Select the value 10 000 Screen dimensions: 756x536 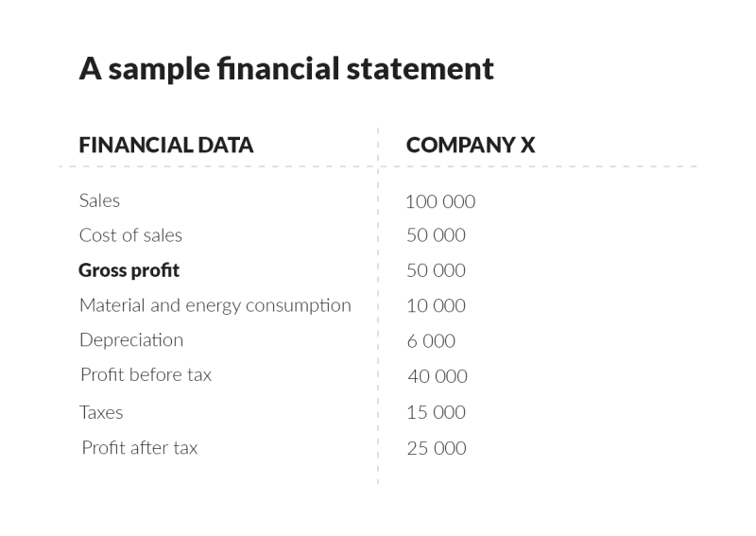point(436,305)
